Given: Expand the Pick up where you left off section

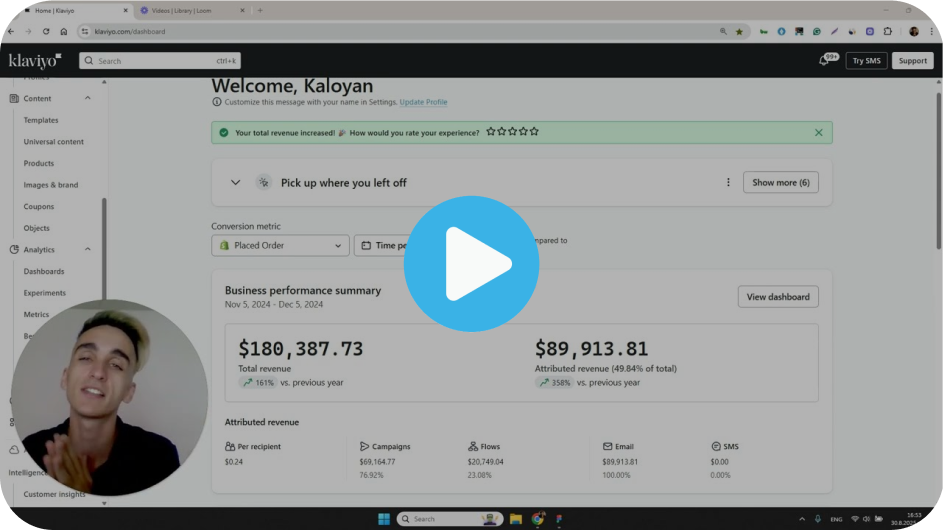Looking at the screenshot, I should 236,183.
